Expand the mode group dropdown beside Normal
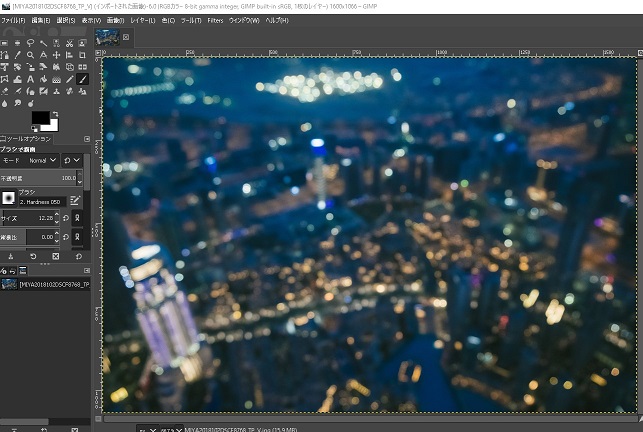 (x=72, y=160)
